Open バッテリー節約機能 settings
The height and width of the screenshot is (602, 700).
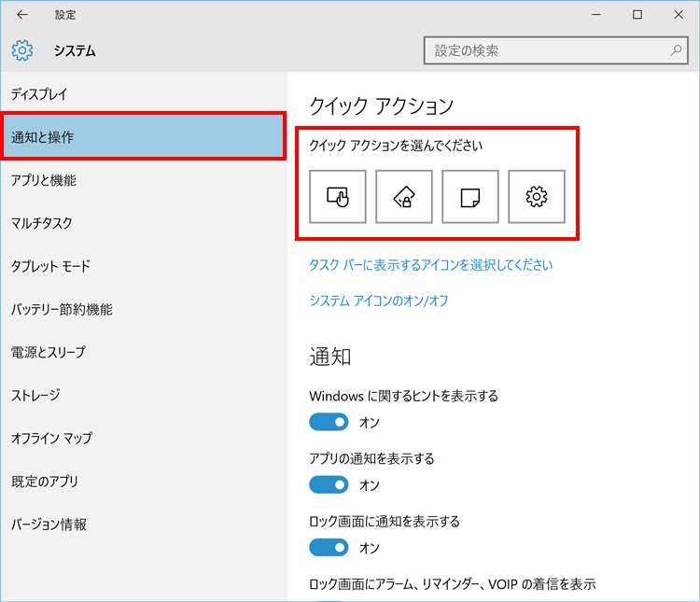[x=62, y=309]
